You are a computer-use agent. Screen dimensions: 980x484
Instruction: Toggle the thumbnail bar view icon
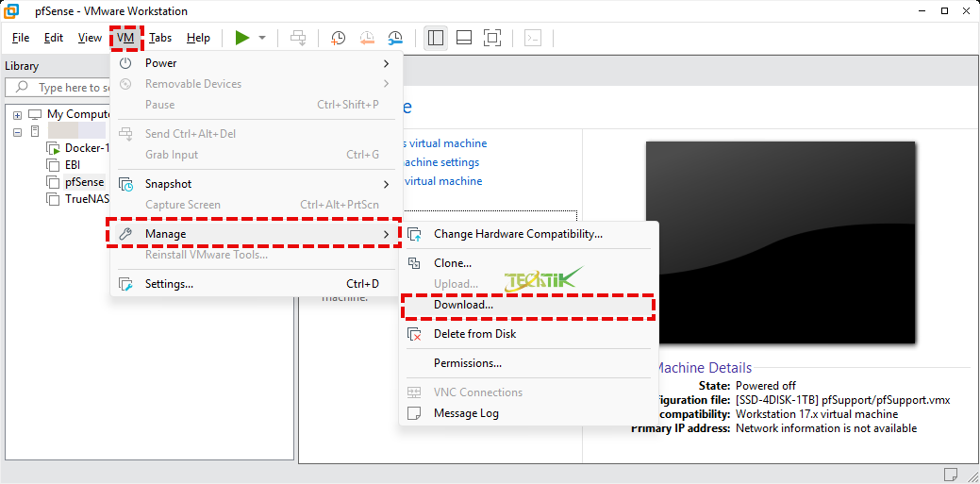(x=464, y=38)
